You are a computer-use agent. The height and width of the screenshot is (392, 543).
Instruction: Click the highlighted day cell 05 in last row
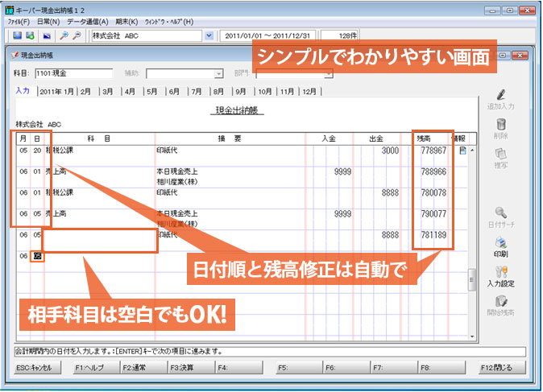click(37, 256)
